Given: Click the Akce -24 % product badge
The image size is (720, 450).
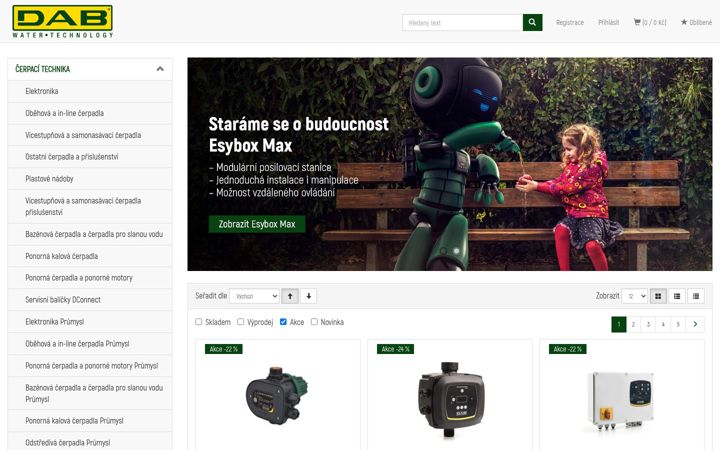Looking at the screenshot, I should coord(395,349).
